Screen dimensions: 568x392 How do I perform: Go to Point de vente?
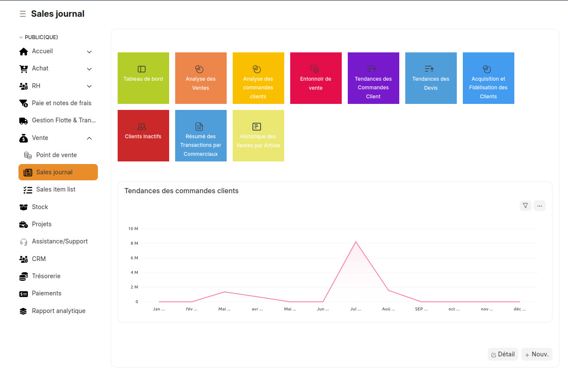[x=56, y=155]
